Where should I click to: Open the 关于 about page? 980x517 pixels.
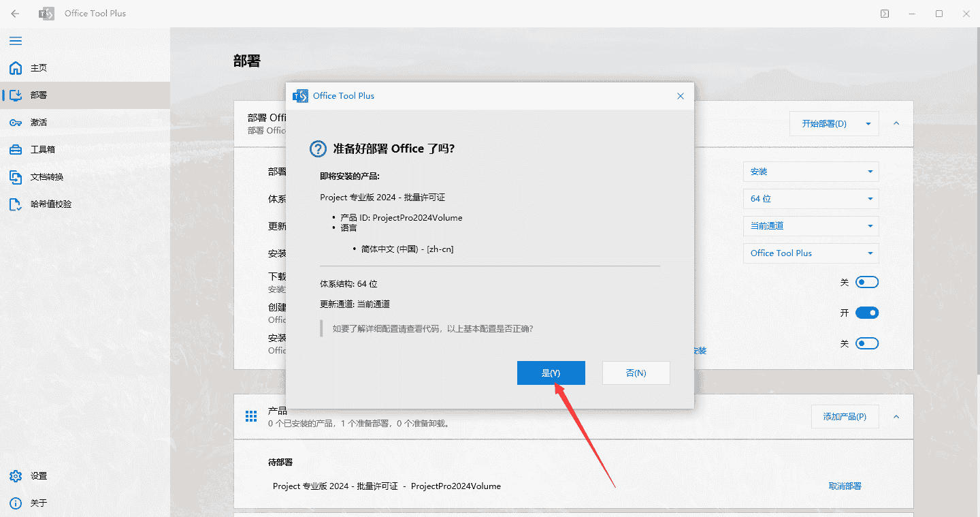click(x=85, y=503)
